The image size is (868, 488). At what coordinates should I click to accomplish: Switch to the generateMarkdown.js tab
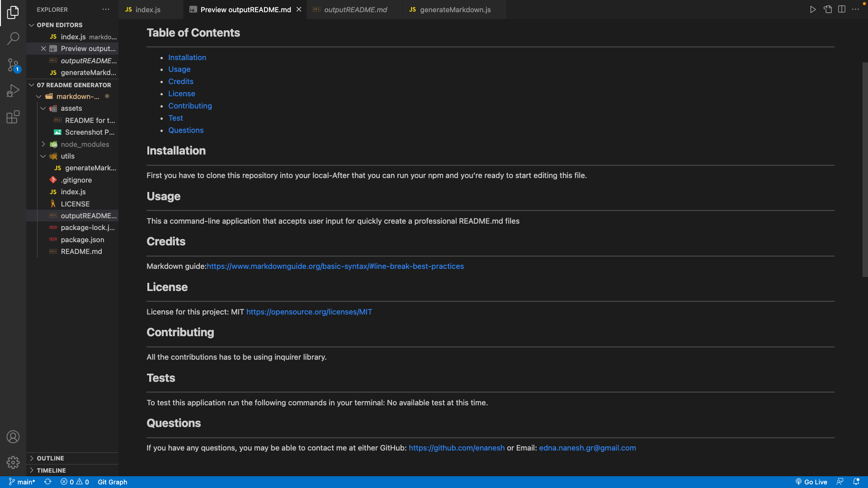454,9
